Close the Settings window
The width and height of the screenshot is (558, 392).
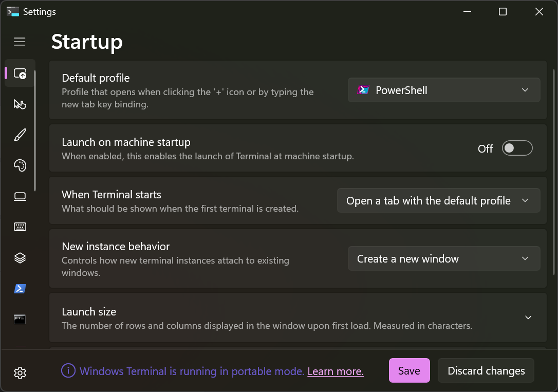539,12
